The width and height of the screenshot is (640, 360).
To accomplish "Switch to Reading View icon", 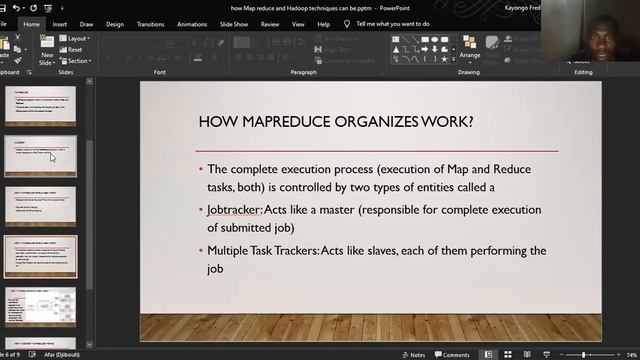I will (527, 354).
